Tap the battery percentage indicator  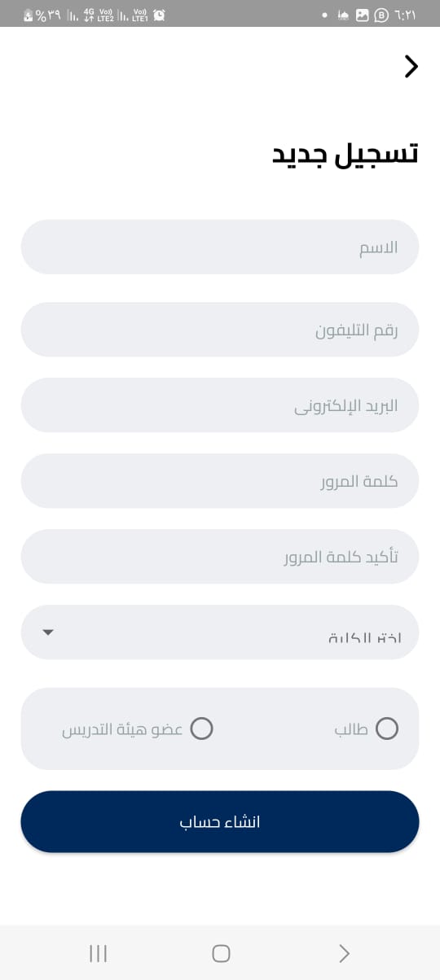click(41, 15)
